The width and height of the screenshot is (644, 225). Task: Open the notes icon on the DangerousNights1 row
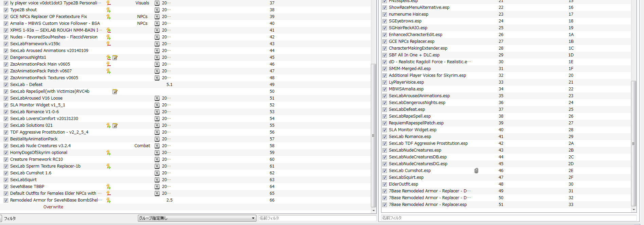pos(115,57)
